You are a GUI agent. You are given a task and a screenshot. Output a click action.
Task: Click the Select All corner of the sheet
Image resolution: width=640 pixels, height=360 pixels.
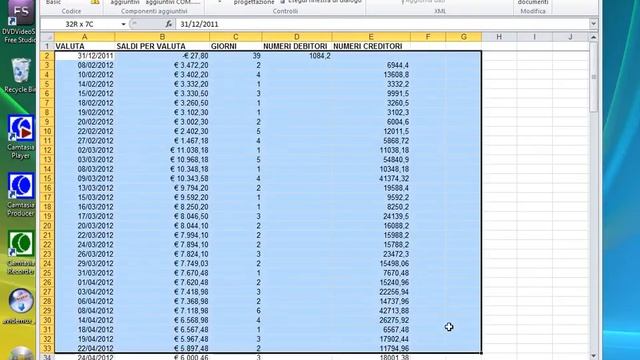47,37
